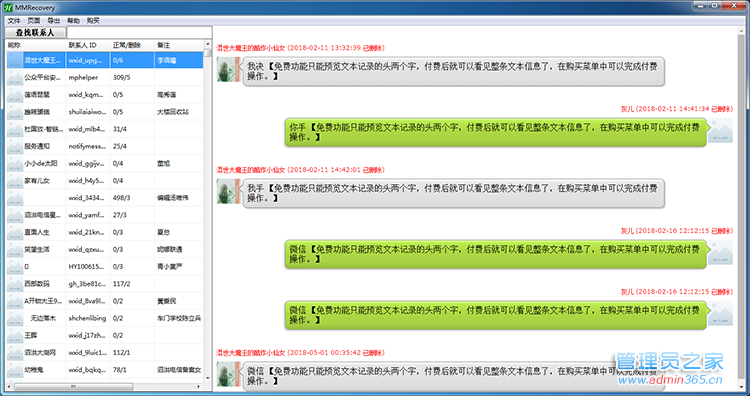The image size is (750, 396).
Task: Click avatar icon in the wxid_8va9l... row
Action: pos(15,301)
